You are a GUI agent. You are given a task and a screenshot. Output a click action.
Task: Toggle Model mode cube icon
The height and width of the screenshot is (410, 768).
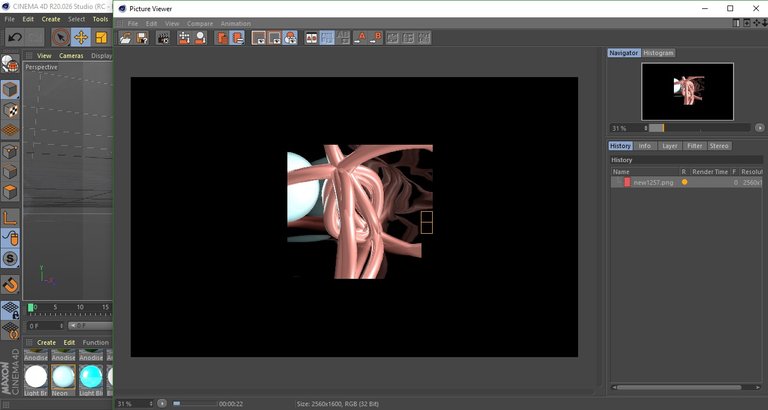click(x=10, y=90)
